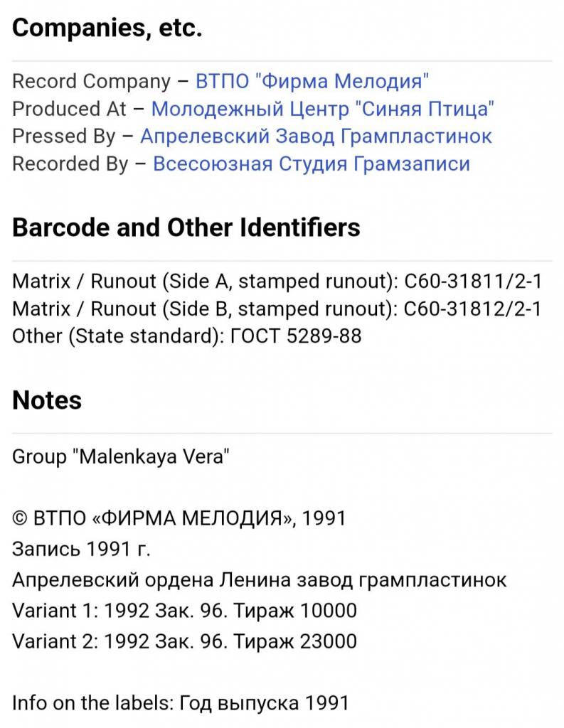Image resolution: width=564 pixels, height=728 pixels.
Task: Click the Barcode and Other Identifiers heading
Action: point(186,227)
